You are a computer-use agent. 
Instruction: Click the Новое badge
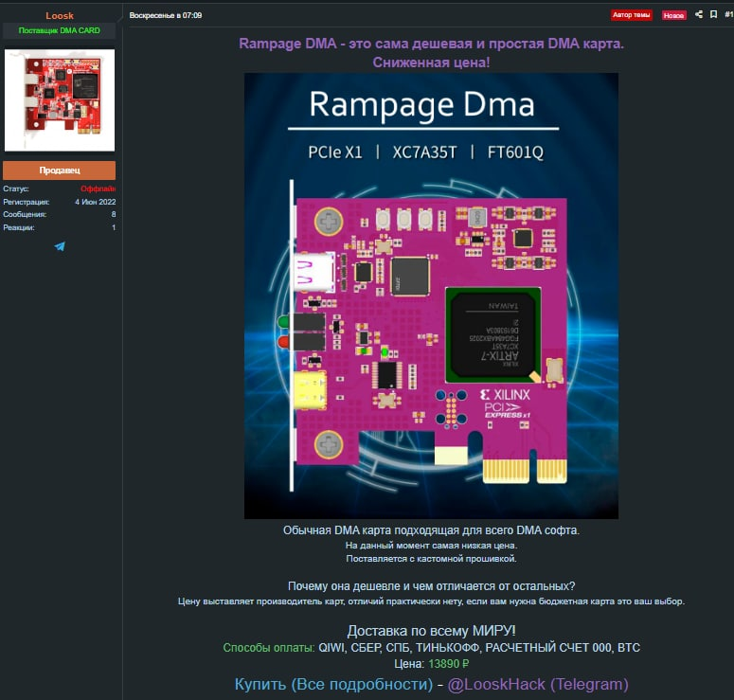click(673, 15)
